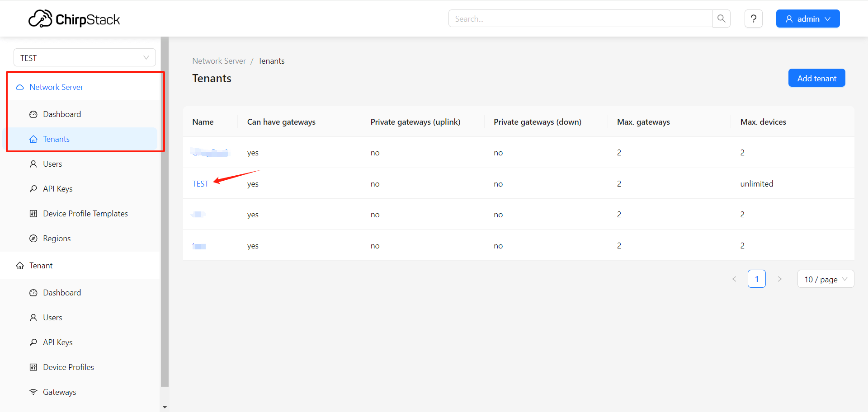Click Tenant Dashboard gauge icon
The width and height of the screenshot is (868, 412).
[33, 293]
